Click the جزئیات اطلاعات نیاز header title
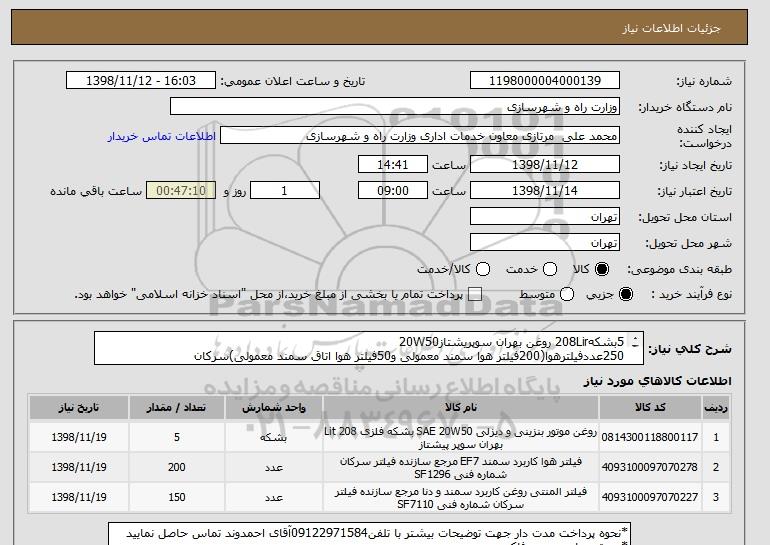Screen dimensions: 770x545 pos(671,28)
